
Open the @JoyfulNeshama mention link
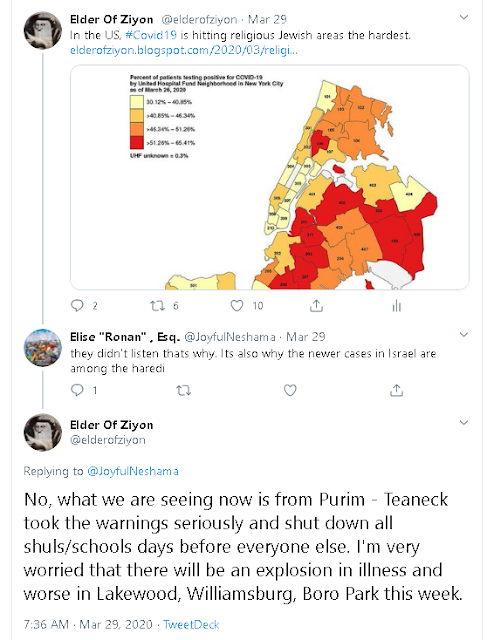[x=133, y=471]
